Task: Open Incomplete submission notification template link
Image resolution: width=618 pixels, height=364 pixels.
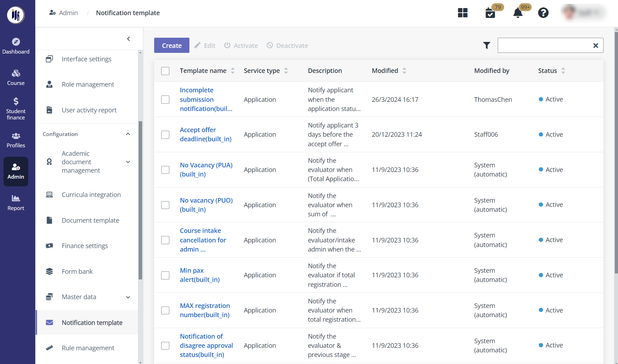Action: tap(206, 99)
